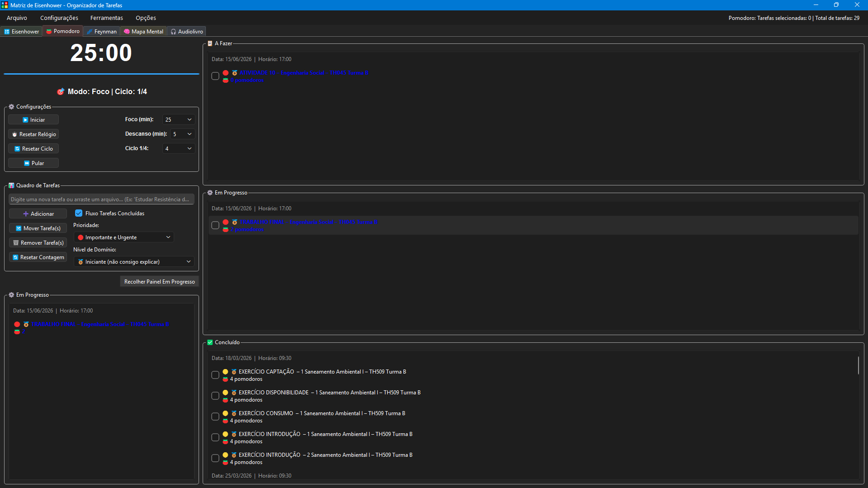Click the Resetar Ciclo refresh icon button
This screenshot has height=488, width=868.
click(33, 149)
